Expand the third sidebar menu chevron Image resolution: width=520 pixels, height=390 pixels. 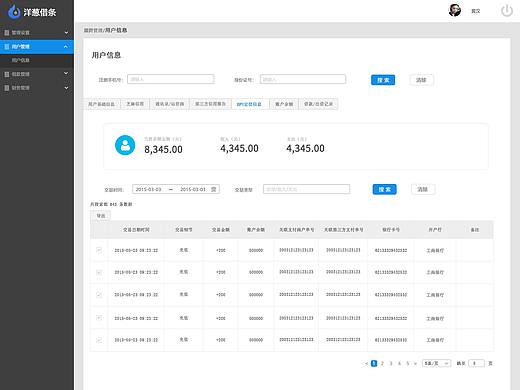(x=66, y=74)
